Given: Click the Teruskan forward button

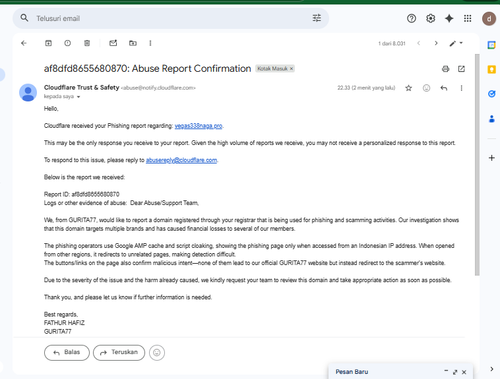Looking at the screenshot, I should [x=119, y=352].
